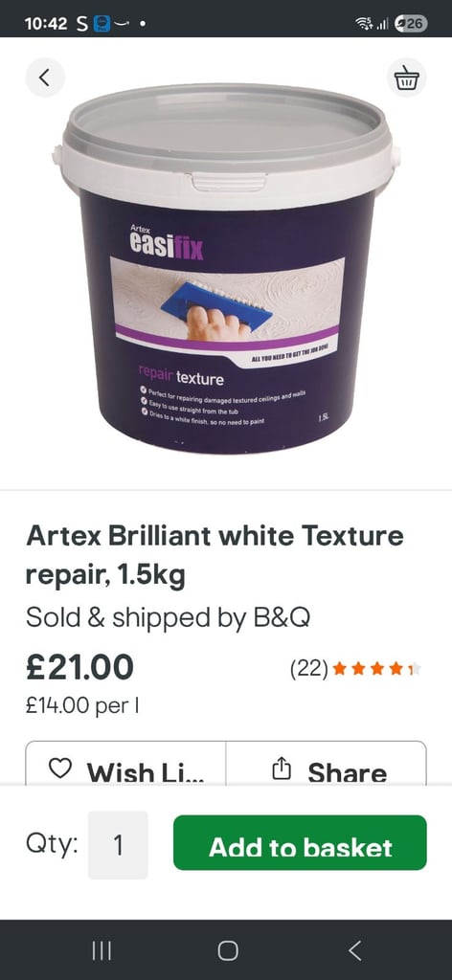Tap the Android home button
The image size is (452, 980).
[228, 950]
